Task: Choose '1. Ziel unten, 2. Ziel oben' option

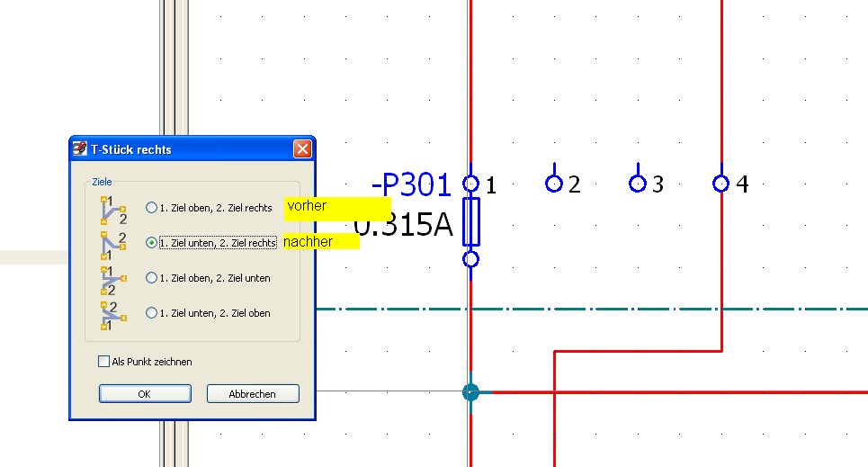Action: pyautogui.click(x=151, y=313)
